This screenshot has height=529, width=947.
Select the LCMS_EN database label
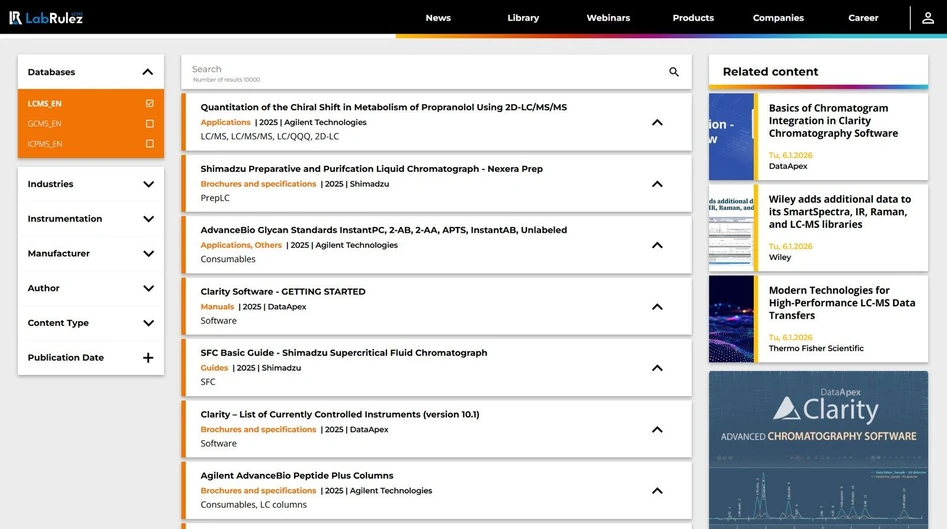(44, 104)
